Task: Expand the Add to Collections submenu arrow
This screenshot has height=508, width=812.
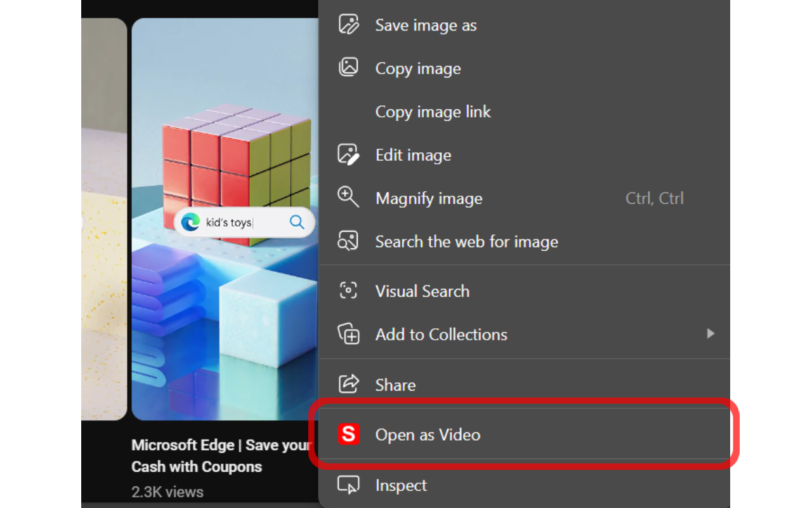Action: 710,334
